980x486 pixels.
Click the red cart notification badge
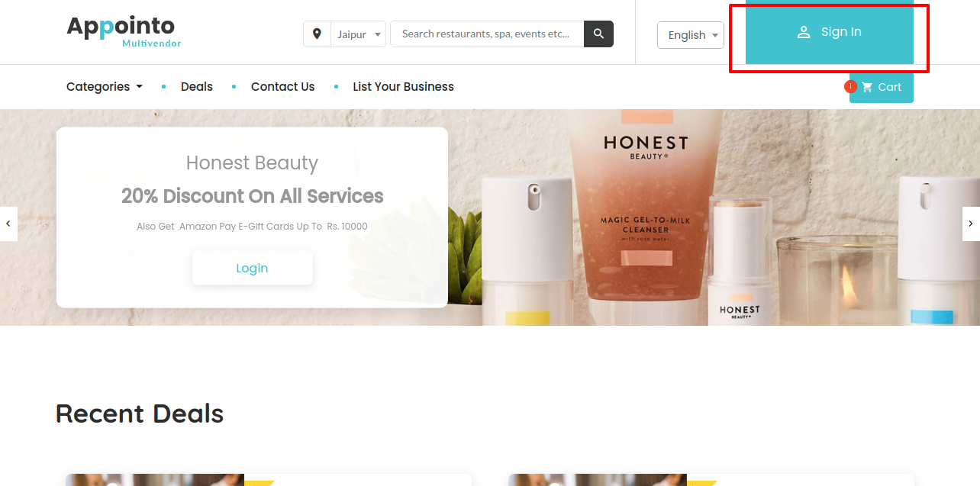coord(850,86)
